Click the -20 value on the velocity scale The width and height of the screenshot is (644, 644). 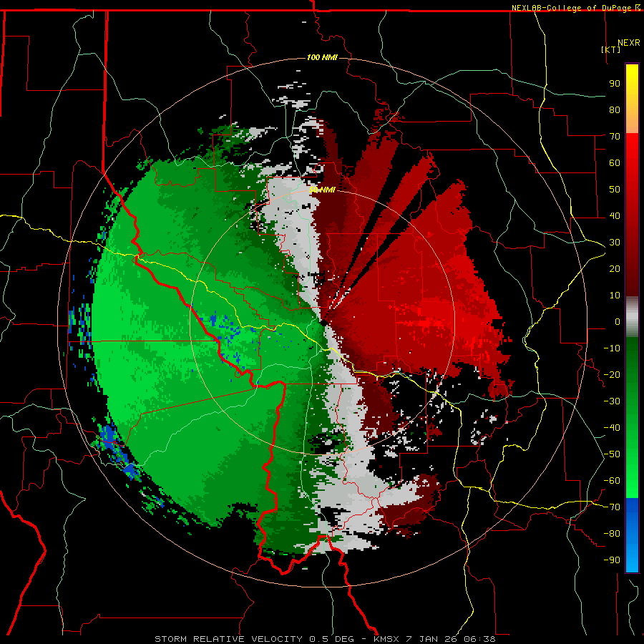(612, 374)
